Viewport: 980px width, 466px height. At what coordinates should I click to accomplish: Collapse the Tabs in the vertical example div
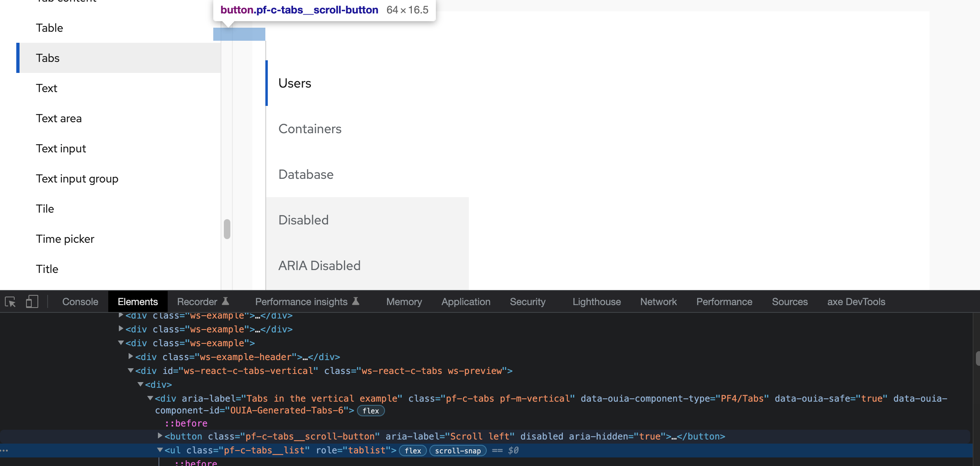[150, 398]
